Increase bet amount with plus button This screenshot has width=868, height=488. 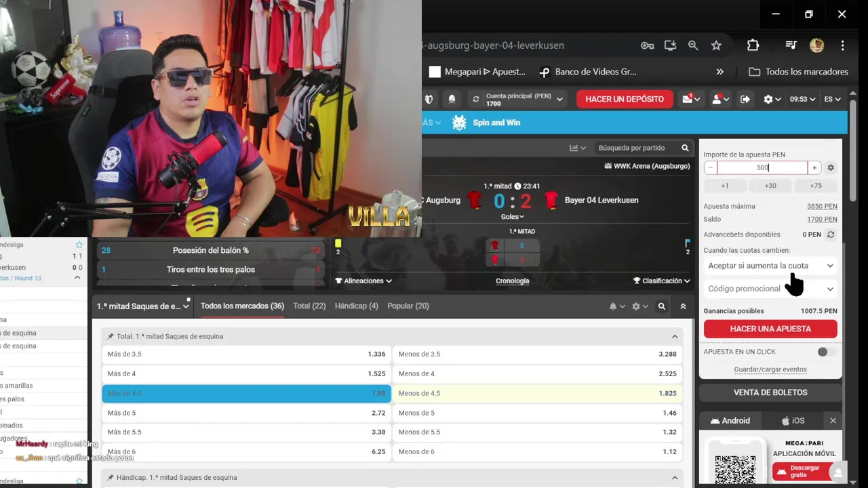[x=814, y=167]
